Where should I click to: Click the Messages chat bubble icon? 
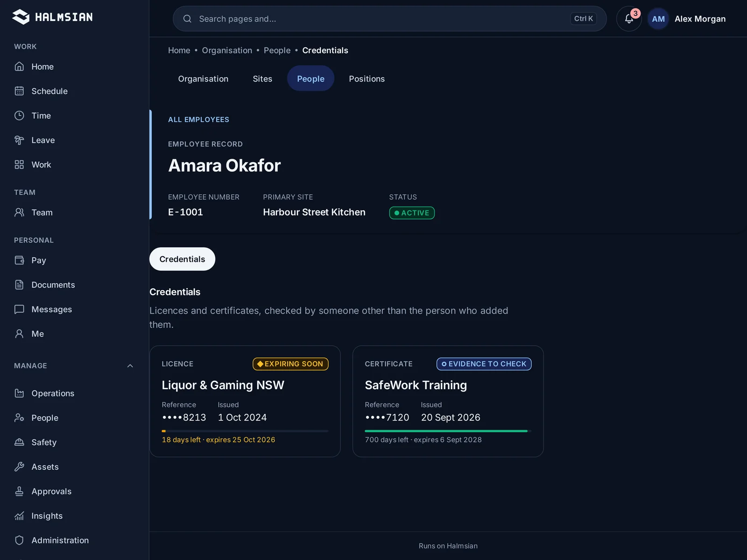pyautogui.click(x=19, y=309)
